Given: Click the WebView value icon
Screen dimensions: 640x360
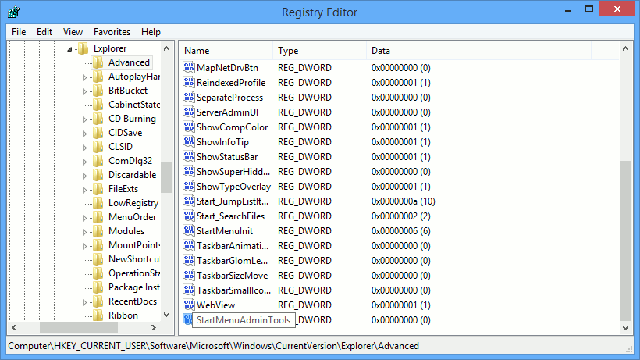Looking at the screenshot, I should (189, 305).
